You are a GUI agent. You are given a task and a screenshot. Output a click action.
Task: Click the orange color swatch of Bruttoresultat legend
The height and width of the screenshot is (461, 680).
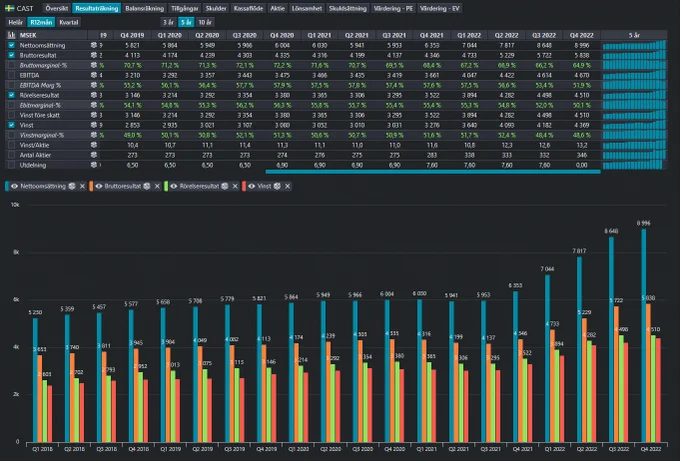pos(91,186)
